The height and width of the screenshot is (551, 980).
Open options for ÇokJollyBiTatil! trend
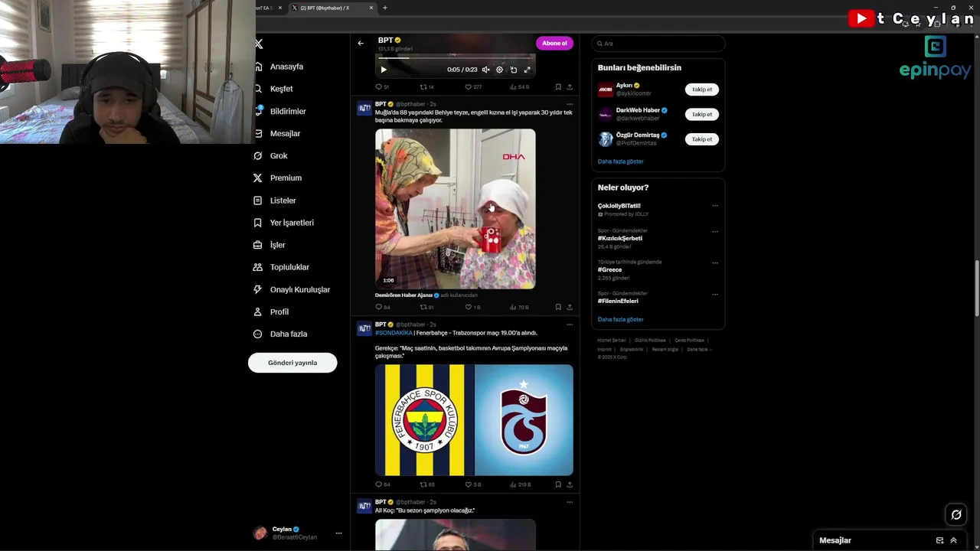tap(715, 205)
